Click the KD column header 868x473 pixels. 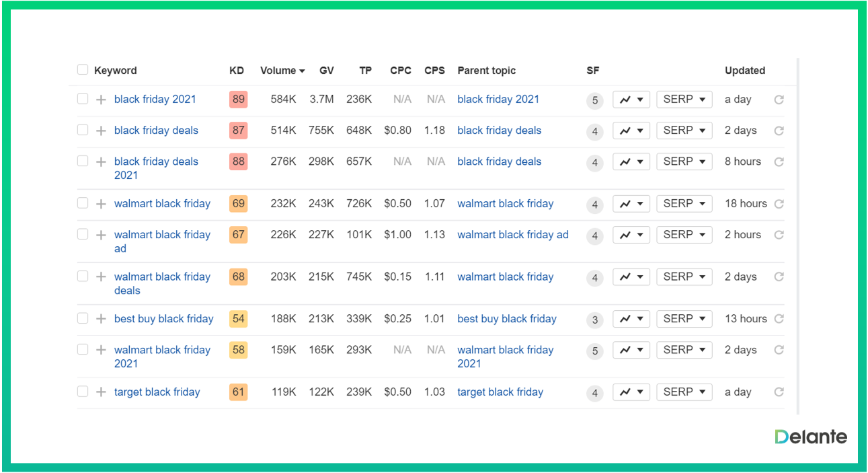click(x=237, y=71)
